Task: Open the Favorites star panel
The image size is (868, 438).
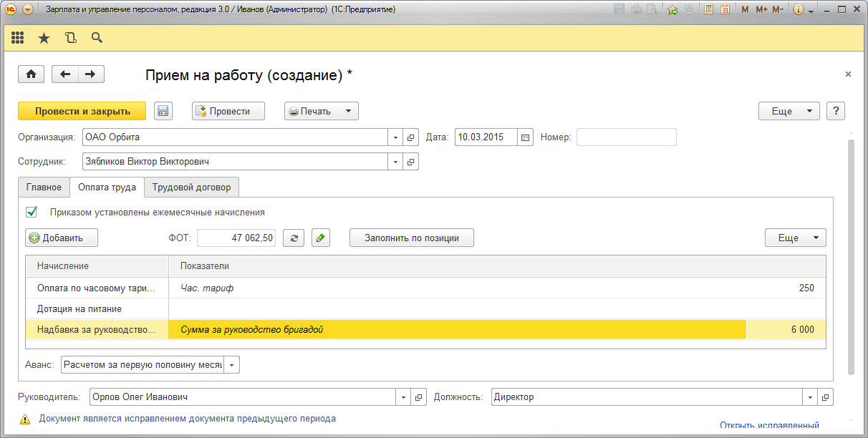Action: tap(44, 38)
